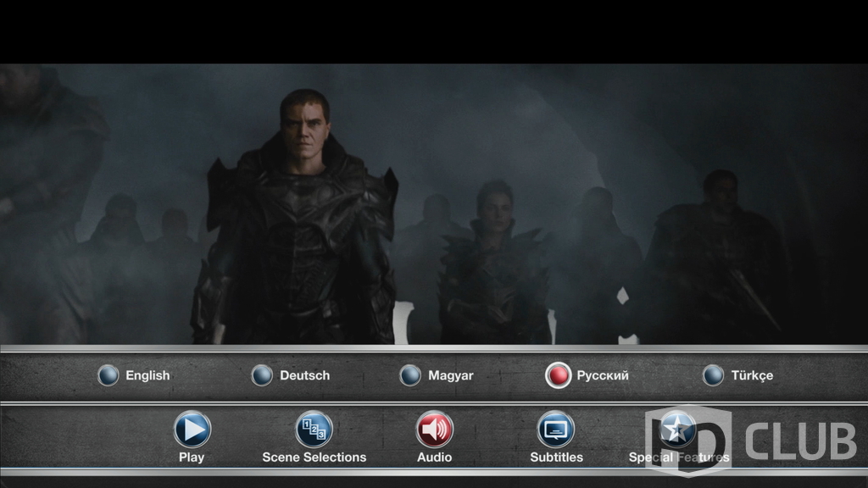Click the Audio menu label
The height and width of the screenshot is (488, 868).
pos(435,457)
